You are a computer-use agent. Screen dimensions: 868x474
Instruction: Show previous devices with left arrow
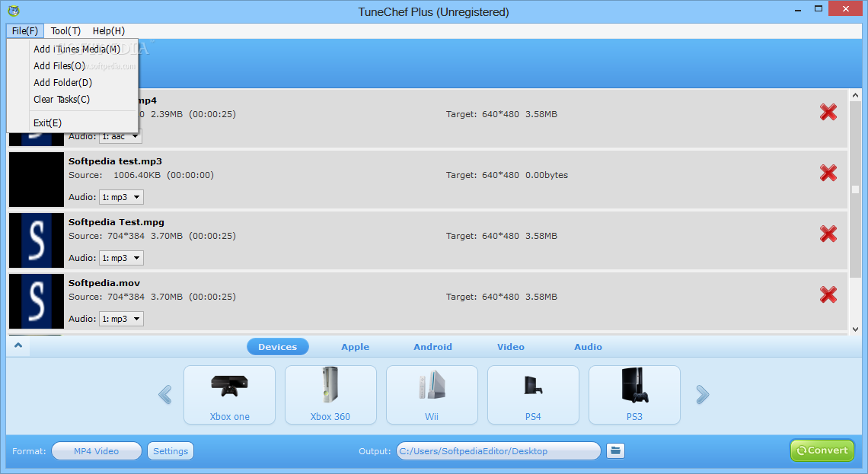(x=165, y=394)
